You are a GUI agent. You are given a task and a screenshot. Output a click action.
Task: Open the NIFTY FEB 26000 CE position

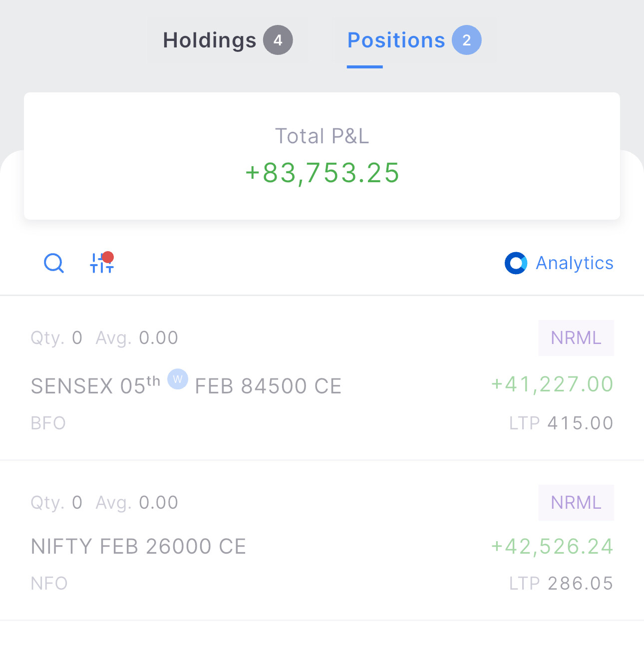pos(139,547)
